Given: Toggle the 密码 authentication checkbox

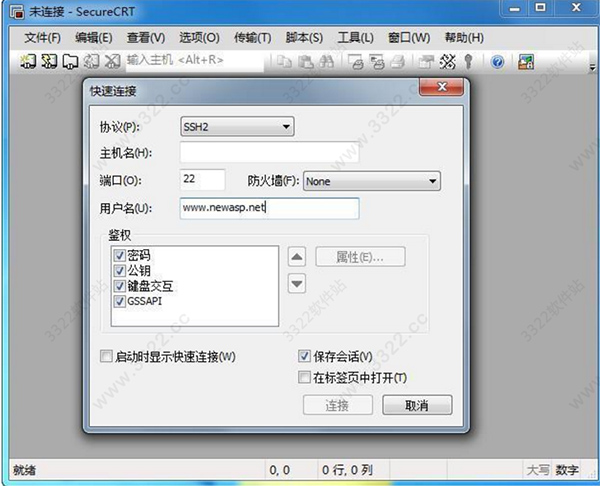Looking at the screenshot, I should 120,255.
